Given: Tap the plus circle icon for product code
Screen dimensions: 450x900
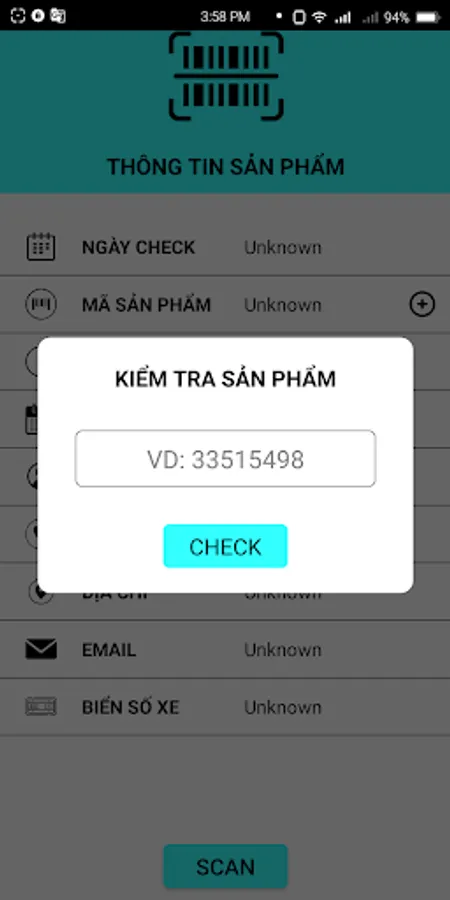Looking at the screenshot, I should coord(422,304).
